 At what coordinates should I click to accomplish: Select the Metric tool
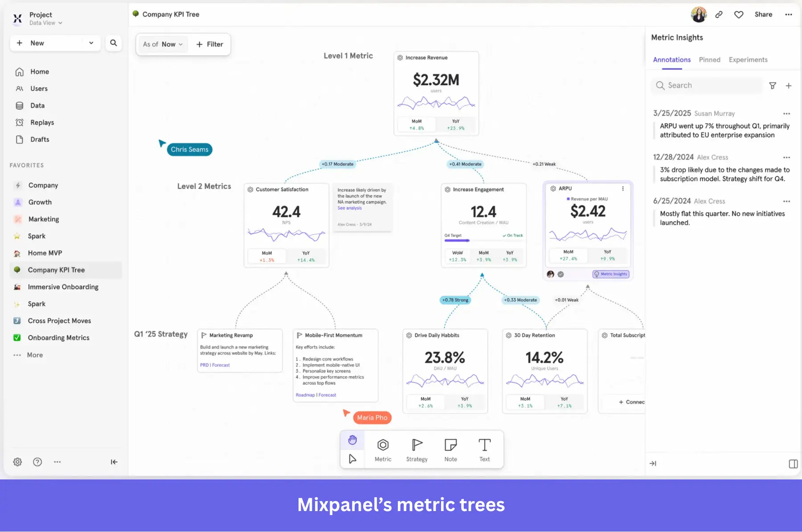pos(382,449)
